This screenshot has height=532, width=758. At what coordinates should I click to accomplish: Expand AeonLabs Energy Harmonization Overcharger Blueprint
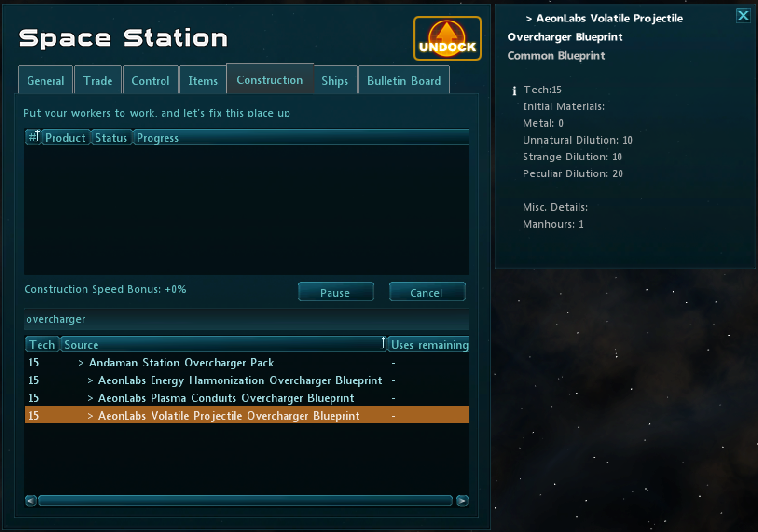(x=90, y=380)
